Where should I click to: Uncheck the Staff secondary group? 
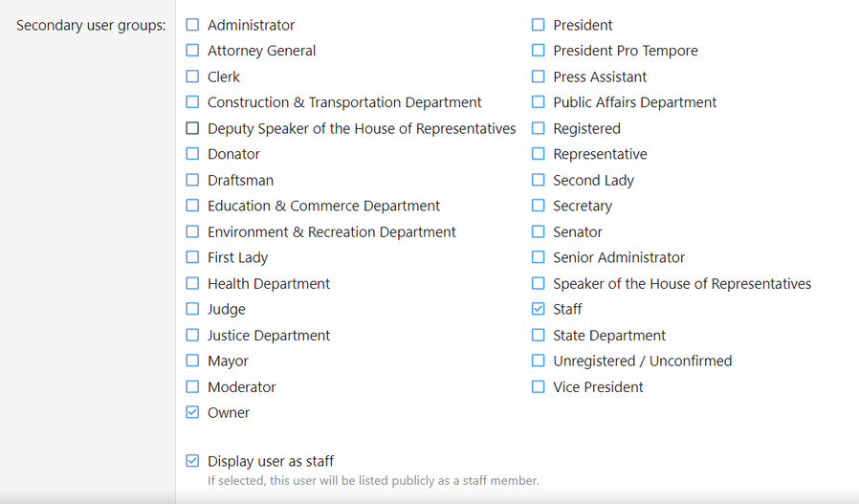click(538, 309)
